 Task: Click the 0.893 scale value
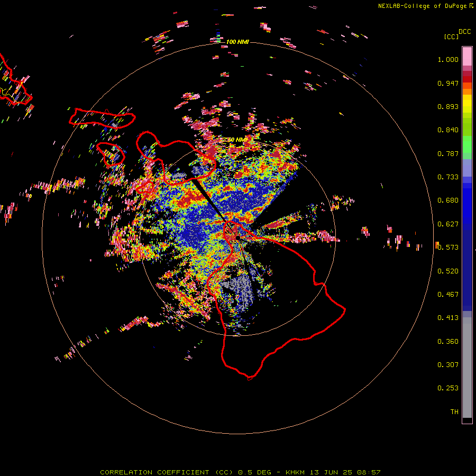coord(448,106)
